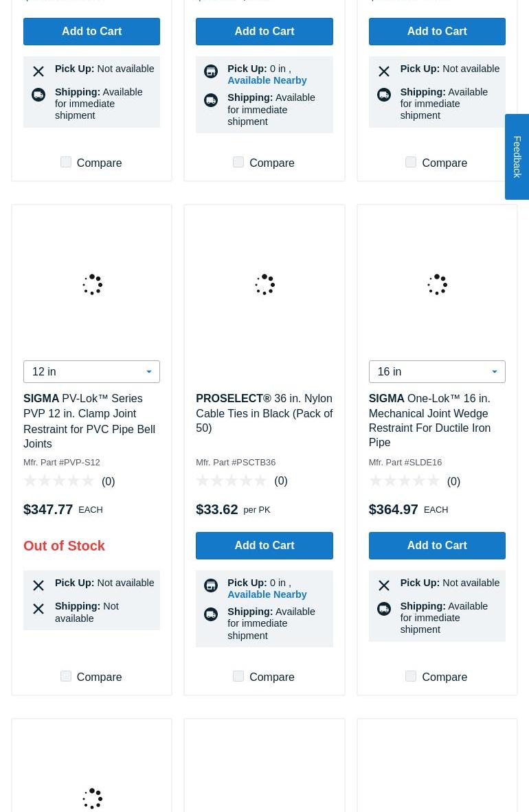Image resolution: width=529 pixels, height=812 pixels.
Task: Click shipping truck icon for PROSELECT cable ties
Action: tap(211, 614)
